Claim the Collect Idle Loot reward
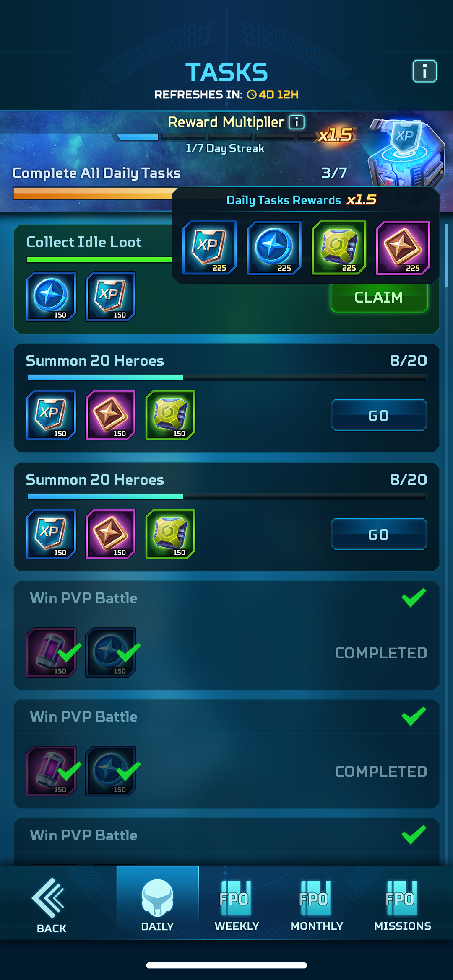The image size is (453, 980). pos(379,297)
